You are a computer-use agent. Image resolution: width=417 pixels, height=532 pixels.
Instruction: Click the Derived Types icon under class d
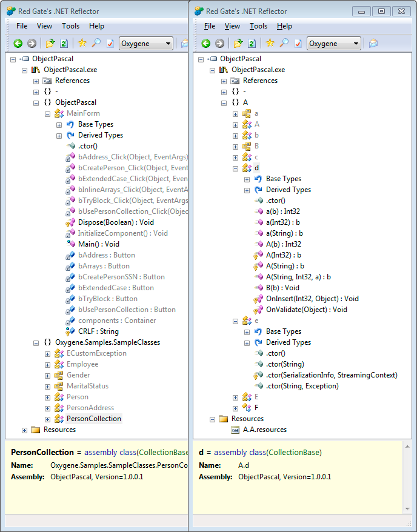coord(258,190)
